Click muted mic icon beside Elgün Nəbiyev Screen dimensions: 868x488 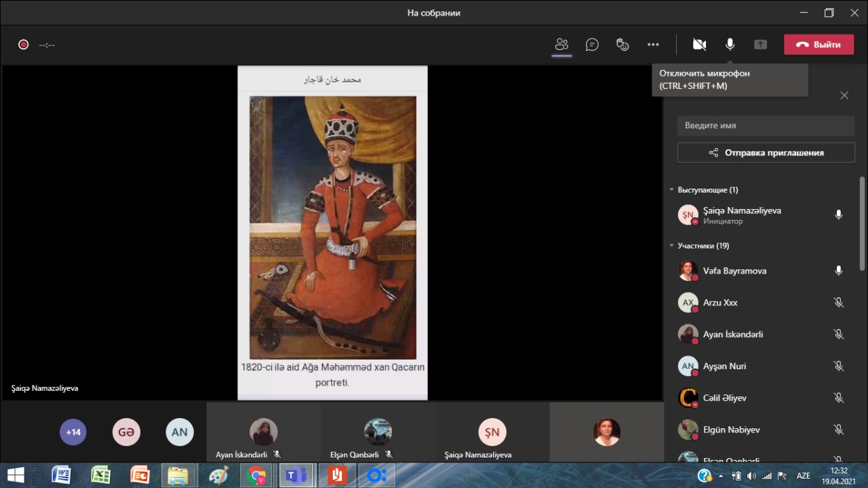[x=838, y=430]
